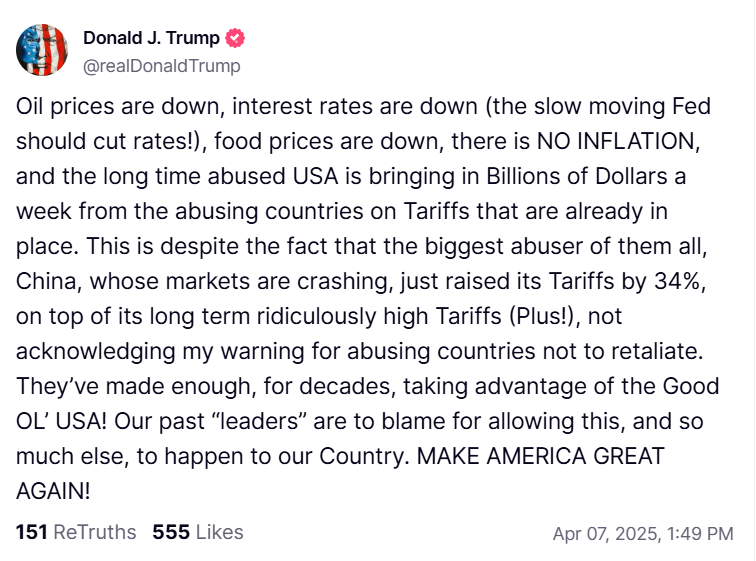
Task: Click the Likes label
Action: [x=219, y=532]
